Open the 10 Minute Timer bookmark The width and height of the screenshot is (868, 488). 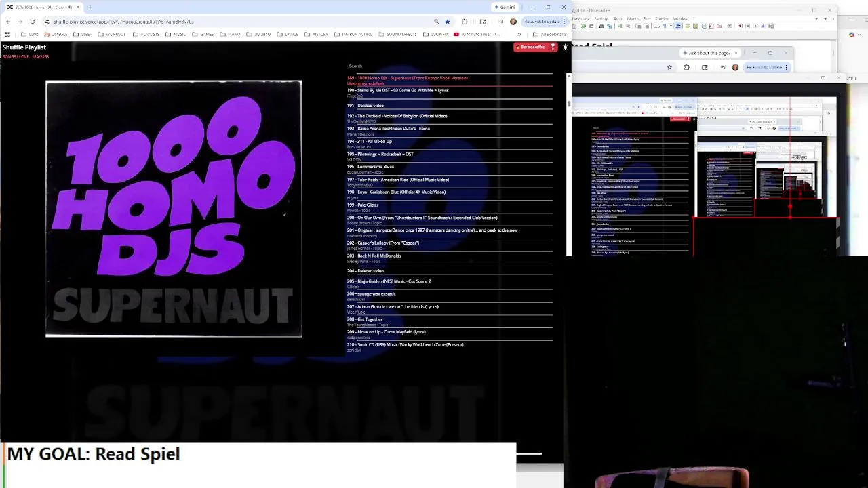(477, 34)
